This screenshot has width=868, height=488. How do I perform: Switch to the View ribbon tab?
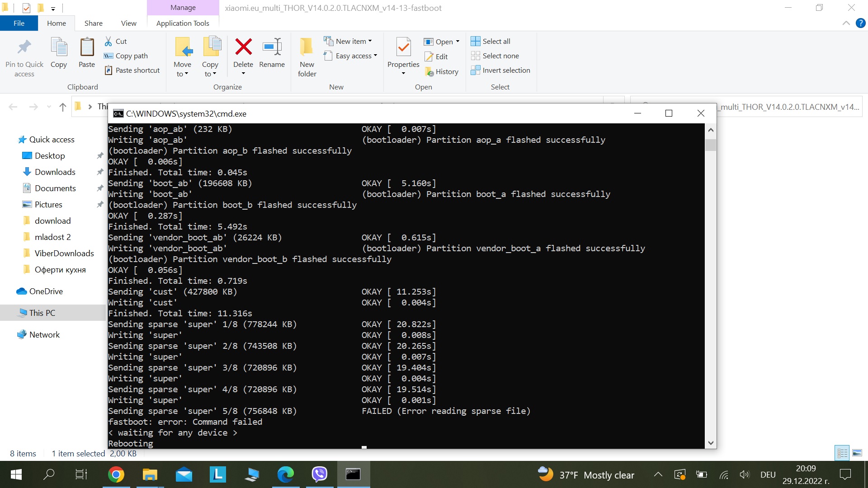[x=129, y=23]
